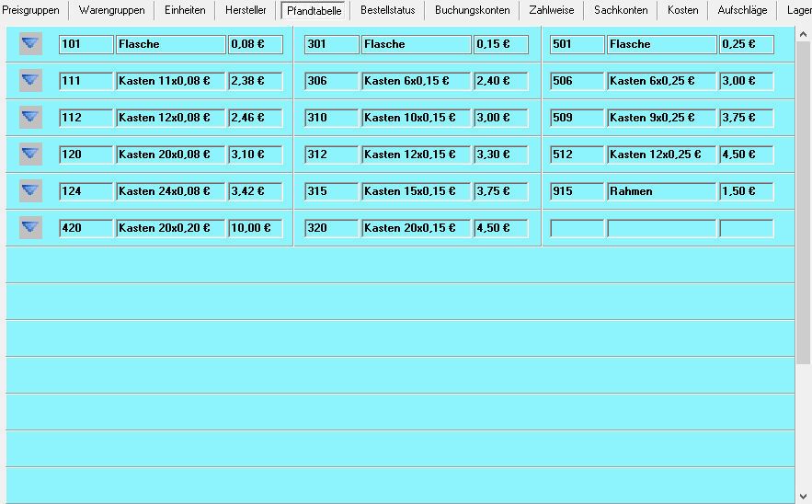Viewport: 812px width, 504px height.
Task: Click the Kasten 20x0,20 € name field
Action: [x=171, y=228]
